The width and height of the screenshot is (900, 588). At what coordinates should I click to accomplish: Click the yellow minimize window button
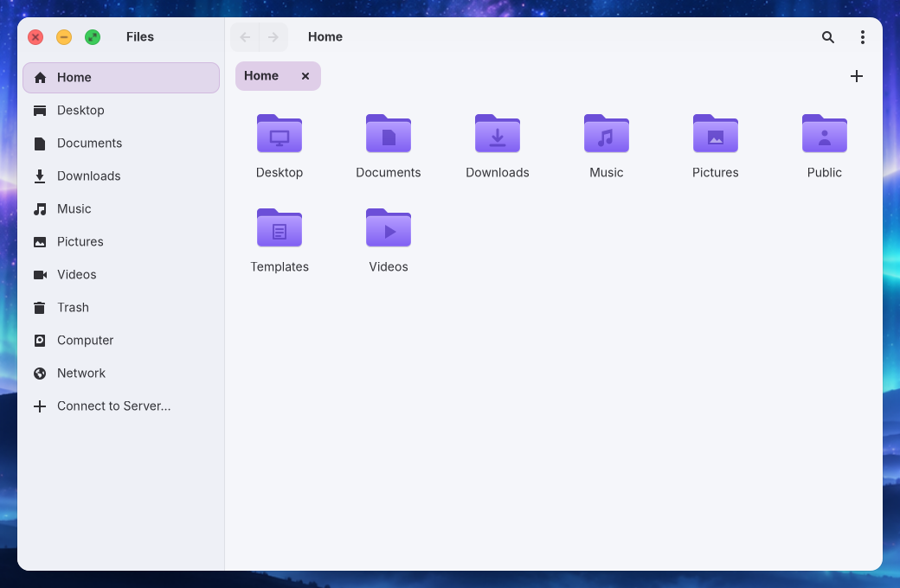[x=64, y=37]
